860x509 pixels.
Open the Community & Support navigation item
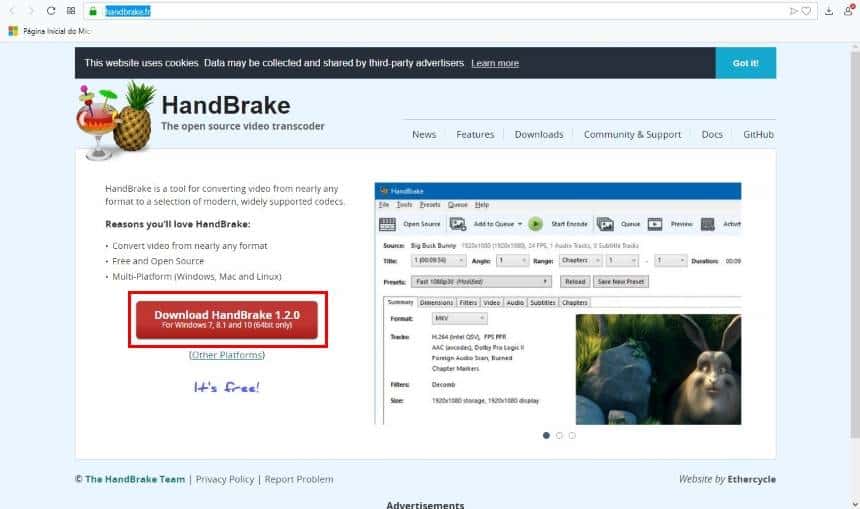click(x=632, y=134)
